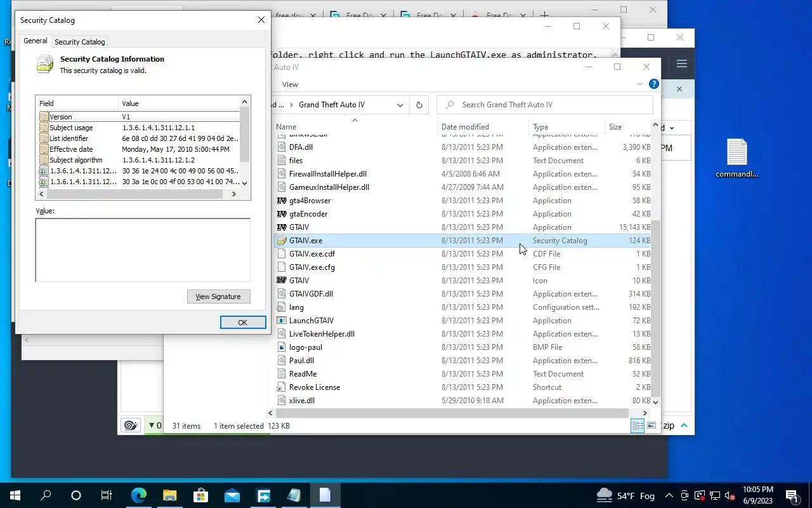Screen dimensions: 812x508
Task: Switch Explorer to large icons view layout
Action: (x=652, y=425)
